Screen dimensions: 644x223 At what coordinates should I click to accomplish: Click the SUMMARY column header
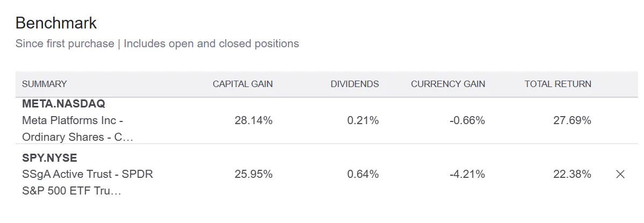pyautogui.click(x=44, y=84)
